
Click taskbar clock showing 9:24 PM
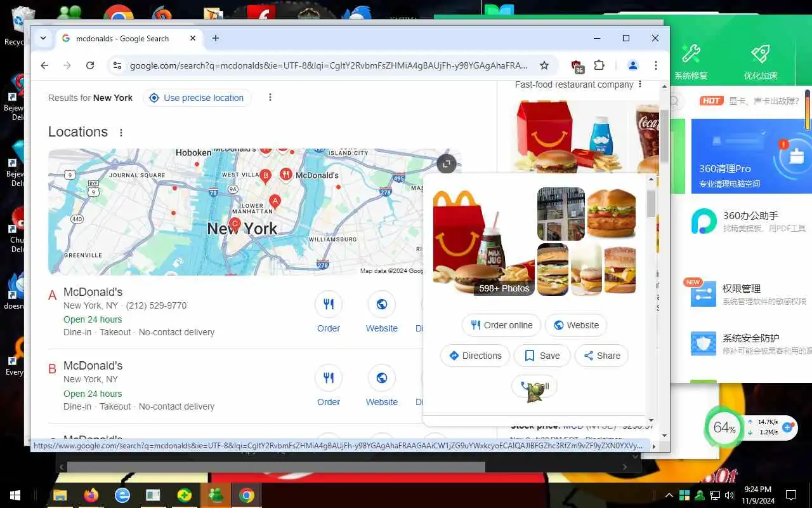click(758, 495)
